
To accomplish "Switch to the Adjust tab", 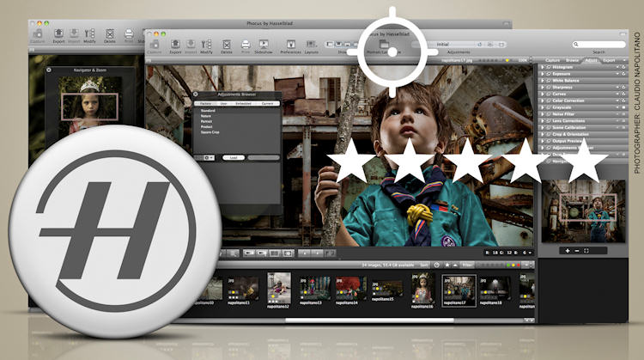I will 591,60.
